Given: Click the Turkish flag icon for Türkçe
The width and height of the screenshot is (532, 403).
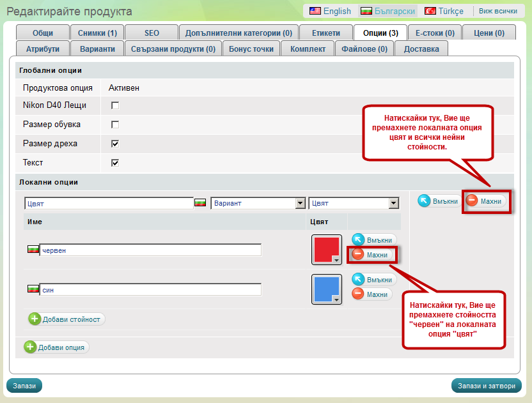Looking at the screenshot, I should click(x=430, y=11).
